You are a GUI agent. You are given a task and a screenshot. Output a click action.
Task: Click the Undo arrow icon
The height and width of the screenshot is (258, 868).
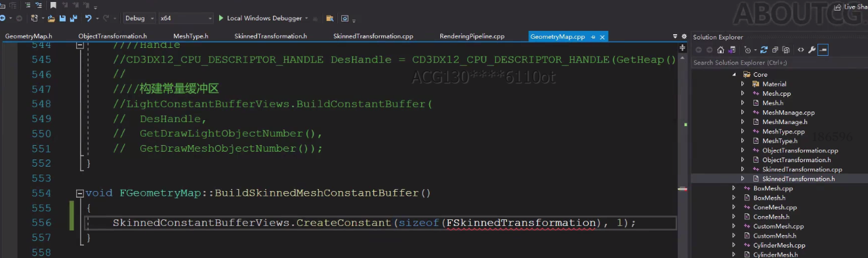[x=89, y=18]
